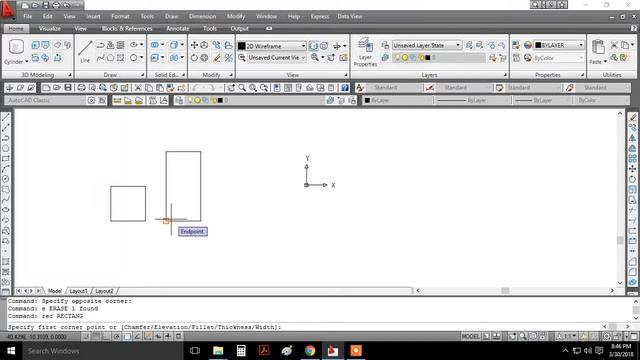Open the File menu
This screenshot has height=360, width=640.
(x=28, y=16)
